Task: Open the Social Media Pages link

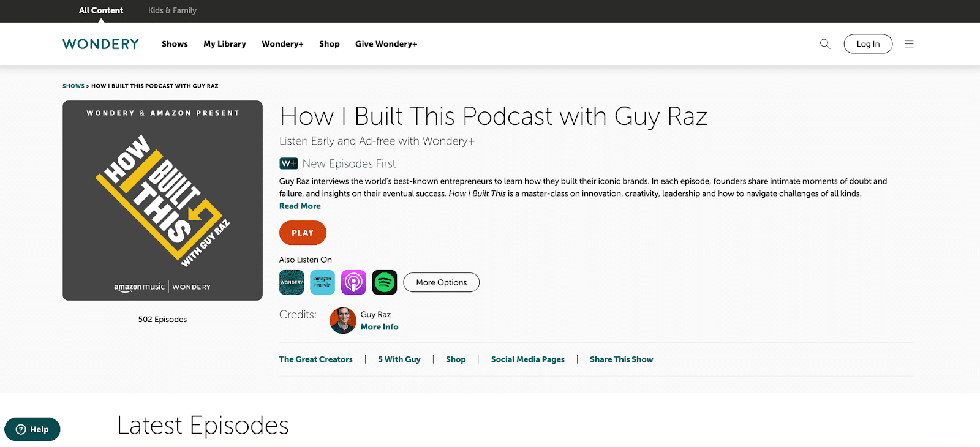Action: (x=528, y=359)
